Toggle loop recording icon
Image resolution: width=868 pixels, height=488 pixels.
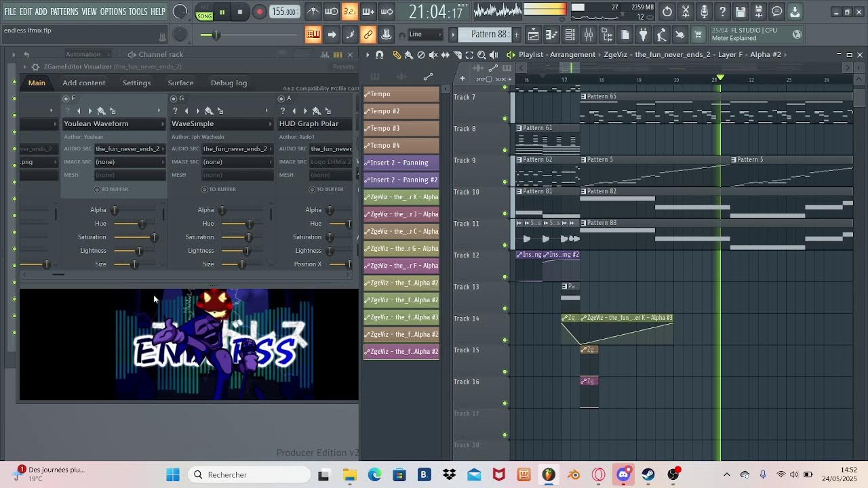tap(387, 12)
